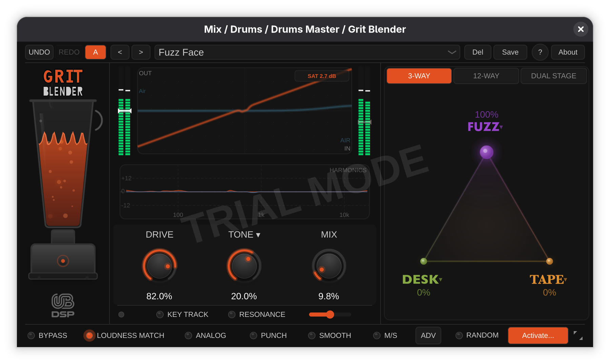
Task: Enable the Bypass toggle
Action: [x=31, y=336]
